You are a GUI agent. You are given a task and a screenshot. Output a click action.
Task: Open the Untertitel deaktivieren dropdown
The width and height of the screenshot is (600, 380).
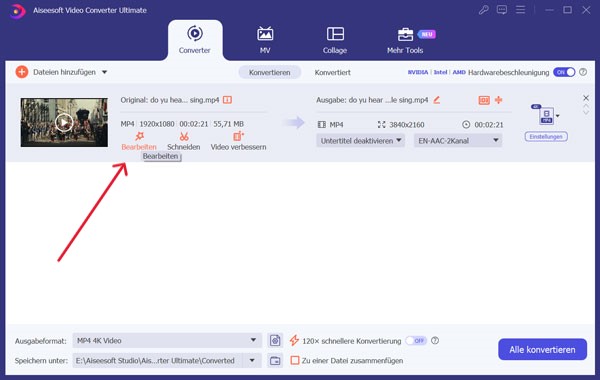click(360, 141)
